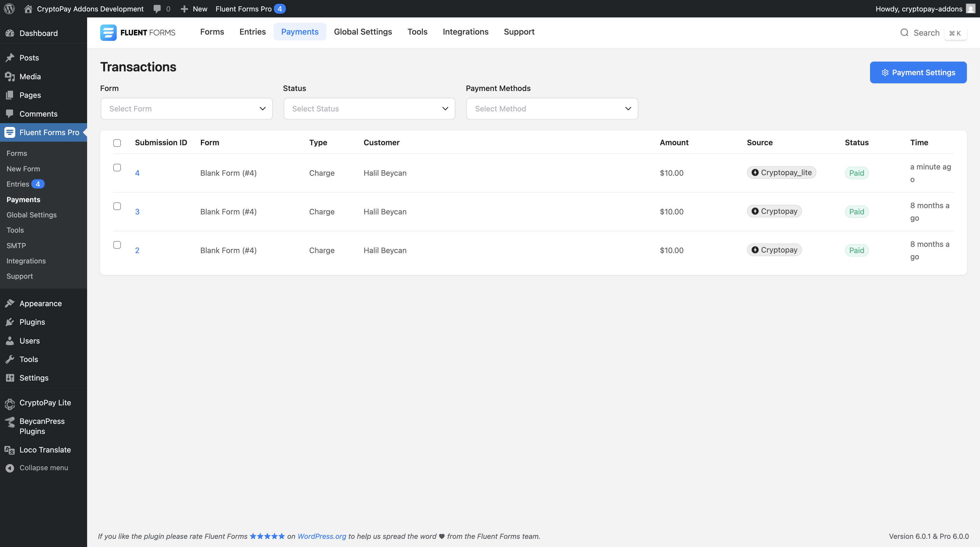This screenshot has height=547, width=980.
Task: Click the Plugins plug icon
Action: tap(10, 322)
